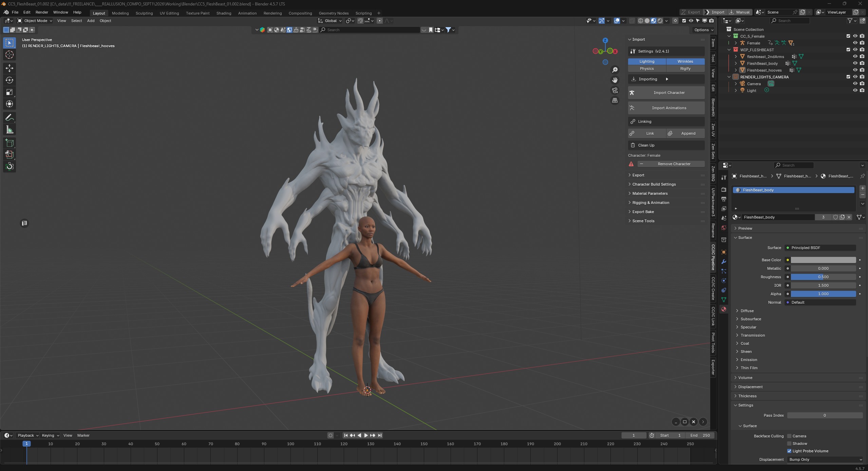Expand the Character Build Settings panel
Viewport: 868px width, 471px height.
[x=654, y=184]
